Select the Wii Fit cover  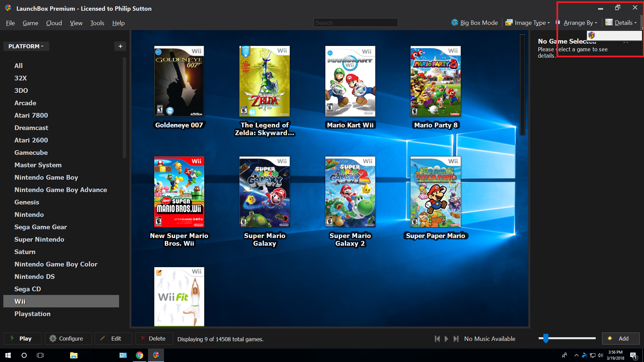[179, 297]
